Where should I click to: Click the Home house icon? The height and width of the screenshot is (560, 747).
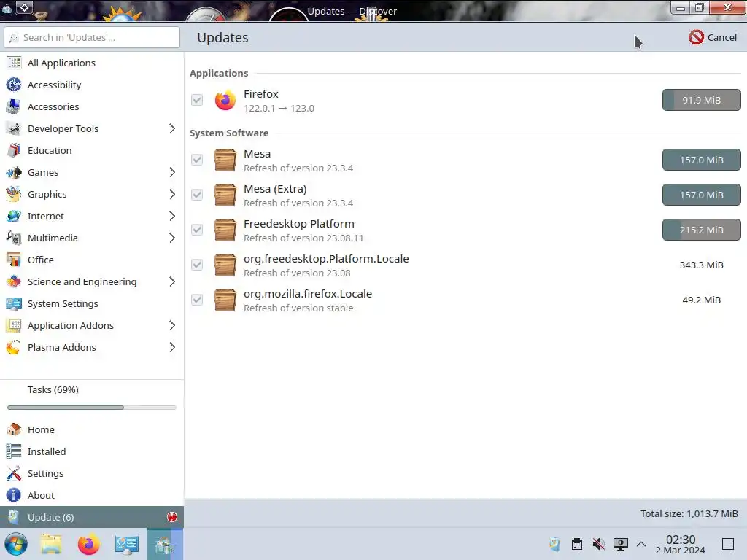tap(14, 429)
